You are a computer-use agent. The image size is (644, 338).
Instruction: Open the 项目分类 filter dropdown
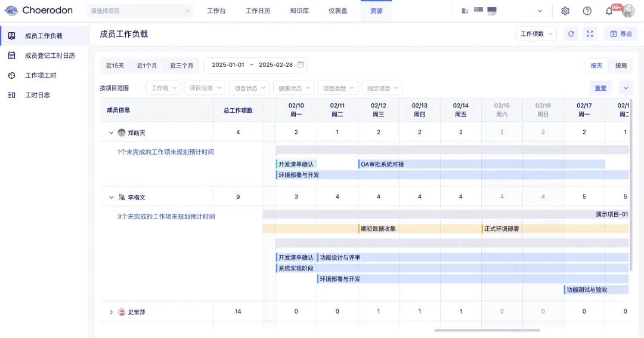pos(205,88)
